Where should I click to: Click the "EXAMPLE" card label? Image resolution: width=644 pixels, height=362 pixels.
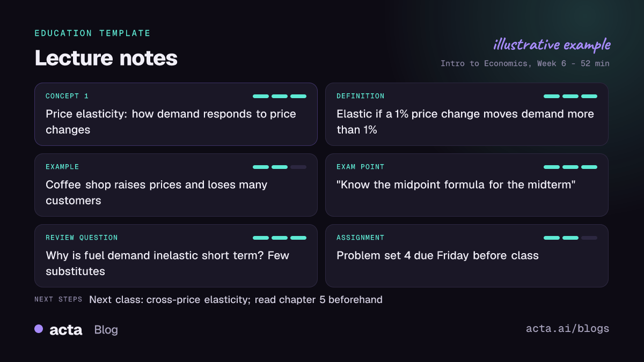point(62,167)
